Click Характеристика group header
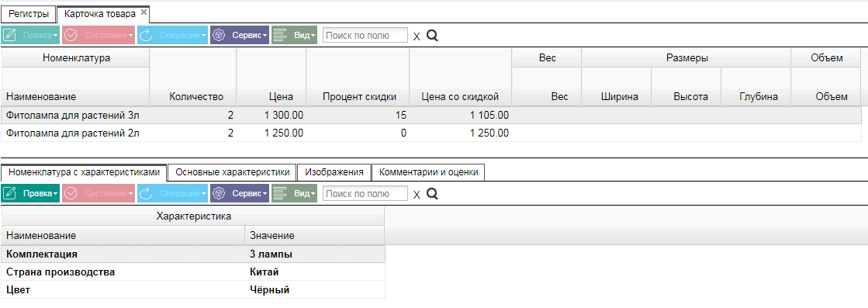Viewport: 868px width, 308px height. [194, 216]
